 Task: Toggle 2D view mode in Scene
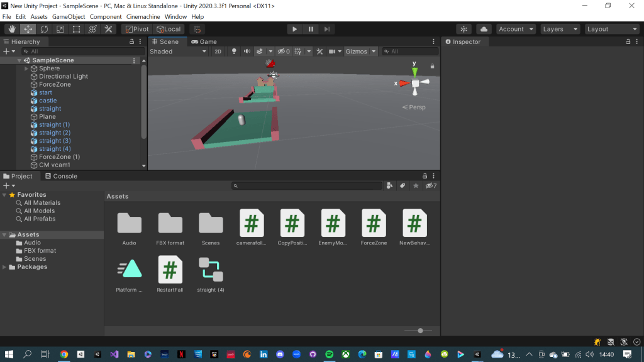[218, 52]
